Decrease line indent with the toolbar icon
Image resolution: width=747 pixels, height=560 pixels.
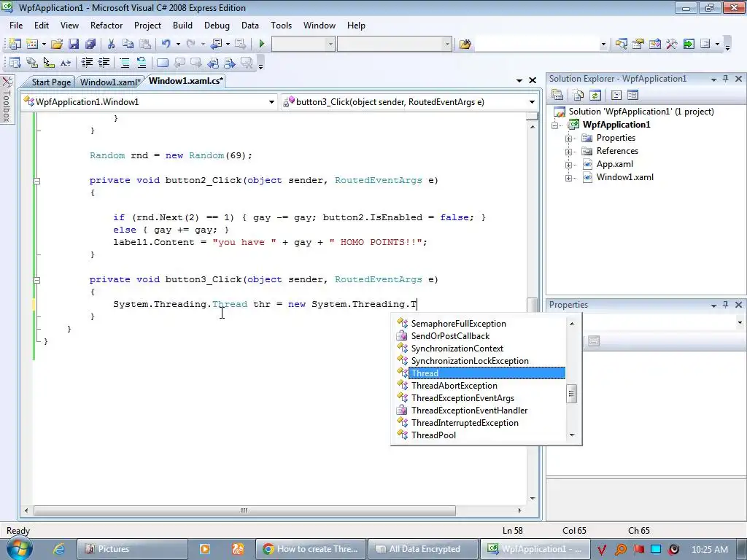click(x=87, y=63)
